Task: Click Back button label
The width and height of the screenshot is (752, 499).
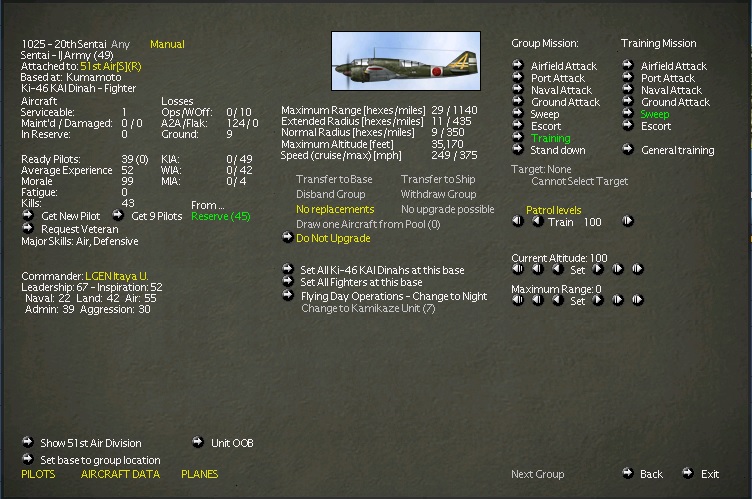Action: [x=651, y=474]
